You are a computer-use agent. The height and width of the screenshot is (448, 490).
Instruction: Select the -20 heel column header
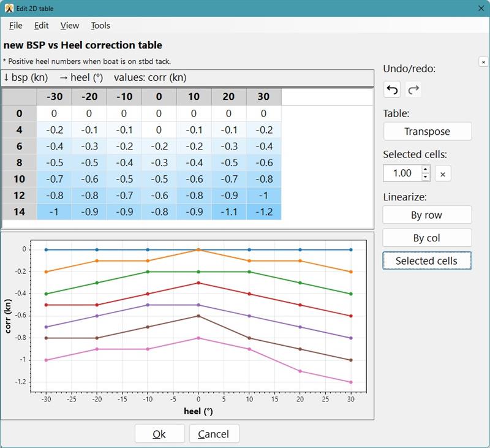(x=89, y=97)
